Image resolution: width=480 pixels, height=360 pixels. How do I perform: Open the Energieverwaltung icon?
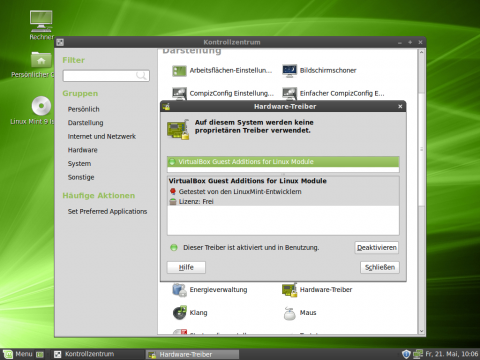pos(179,290)
